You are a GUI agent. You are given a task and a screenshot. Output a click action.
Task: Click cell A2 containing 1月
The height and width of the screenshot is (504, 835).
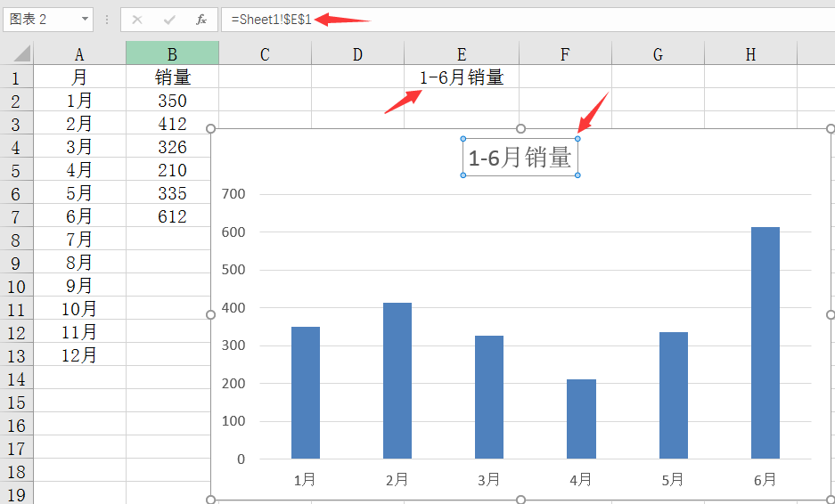point(79,101)
